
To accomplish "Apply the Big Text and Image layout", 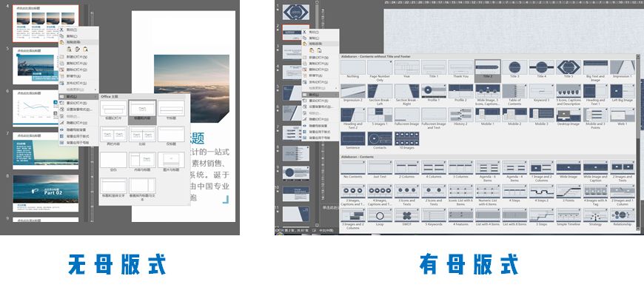I will click(596, 70).
